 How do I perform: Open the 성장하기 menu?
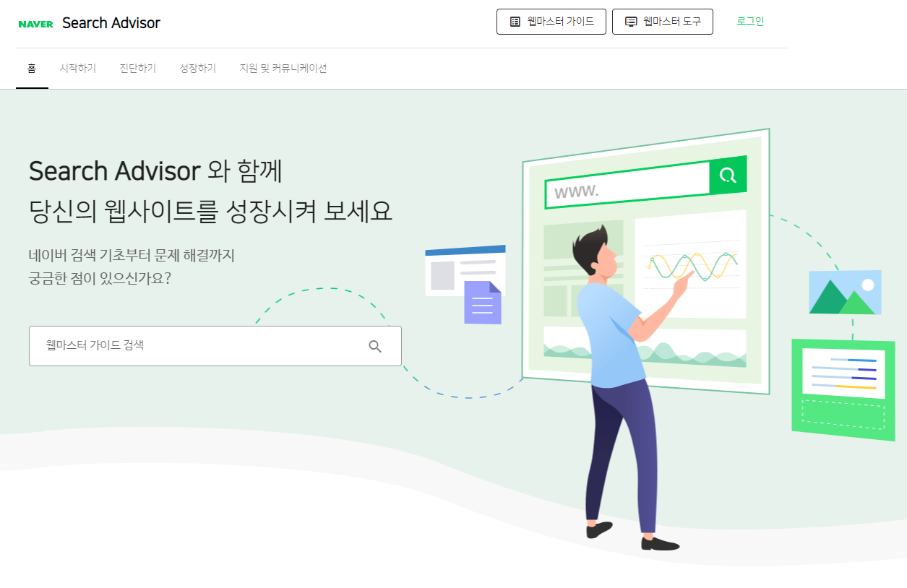click(x=198, y=69)
